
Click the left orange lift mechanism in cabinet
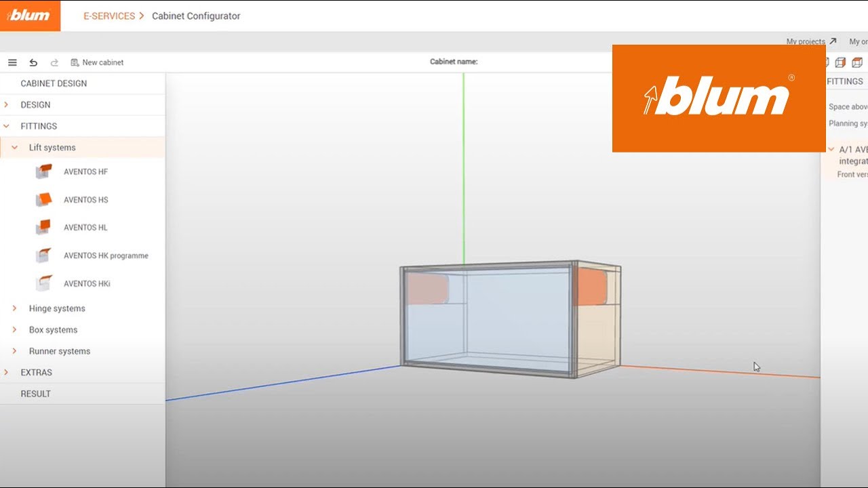427,288
